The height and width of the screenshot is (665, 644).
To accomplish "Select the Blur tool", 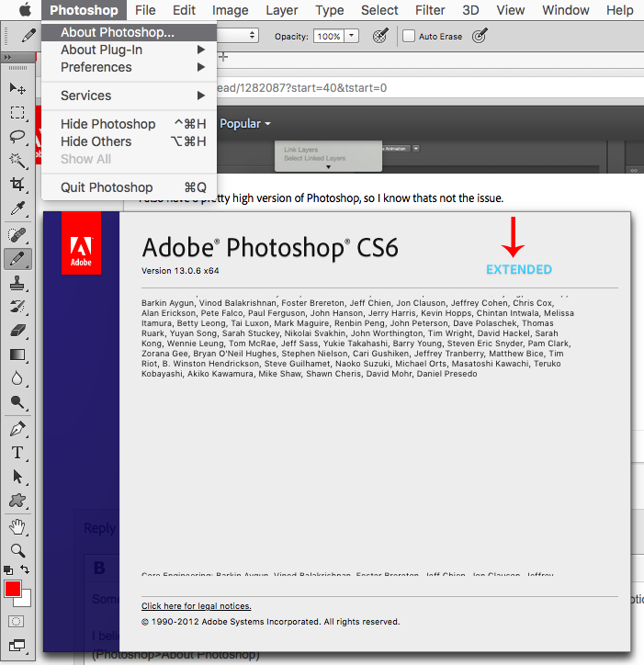I will (x=17, y=378).
